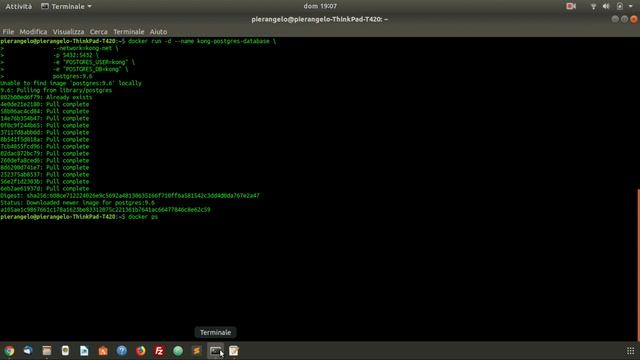Launch Firefox from the dock
640x360 pixels.
pos(140,351)
